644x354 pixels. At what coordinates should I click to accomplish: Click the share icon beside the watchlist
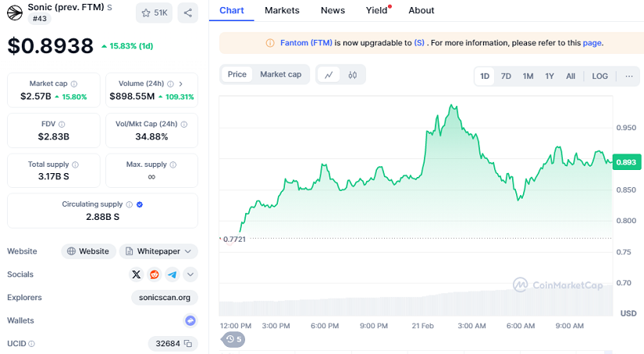click(187, 12)
